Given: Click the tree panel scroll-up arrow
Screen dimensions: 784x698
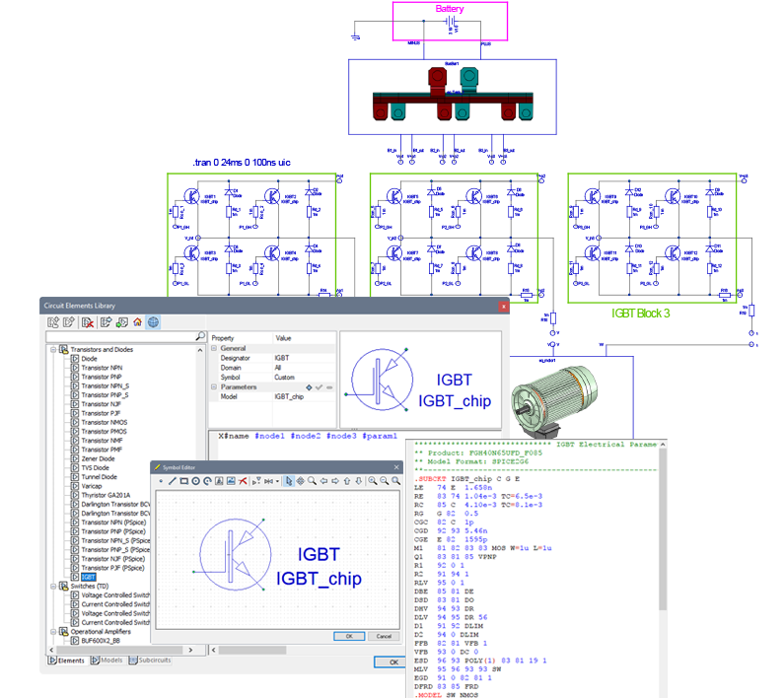Looking at the screenshot, I should 200,351.
